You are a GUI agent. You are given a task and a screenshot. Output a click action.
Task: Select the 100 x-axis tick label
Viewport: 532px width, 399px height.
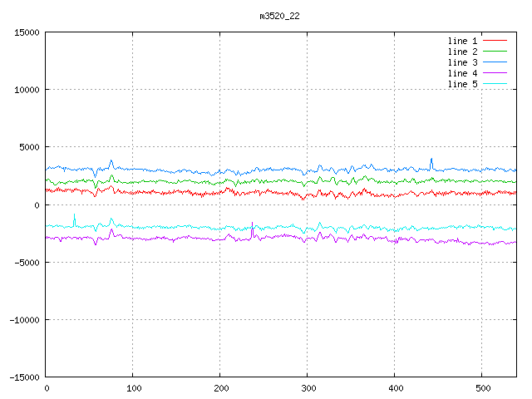[x=133, y=388]
